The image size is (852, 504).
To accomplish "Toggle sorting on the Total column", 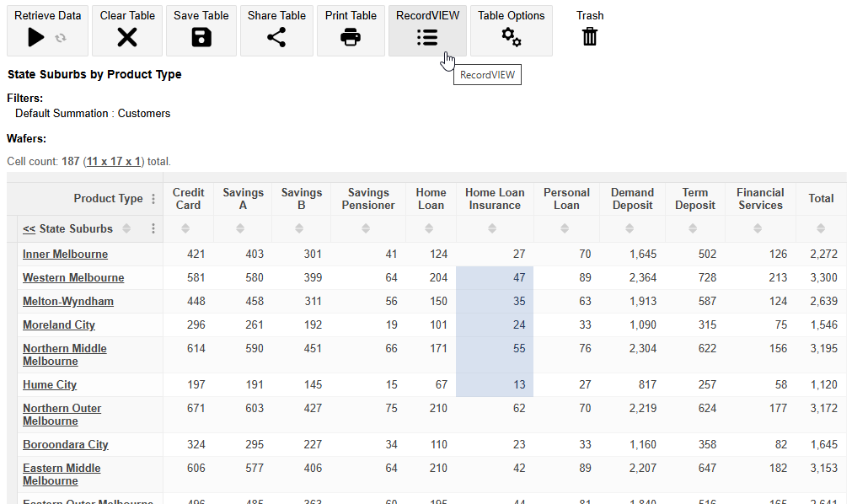I will click(x=820, y=228).
